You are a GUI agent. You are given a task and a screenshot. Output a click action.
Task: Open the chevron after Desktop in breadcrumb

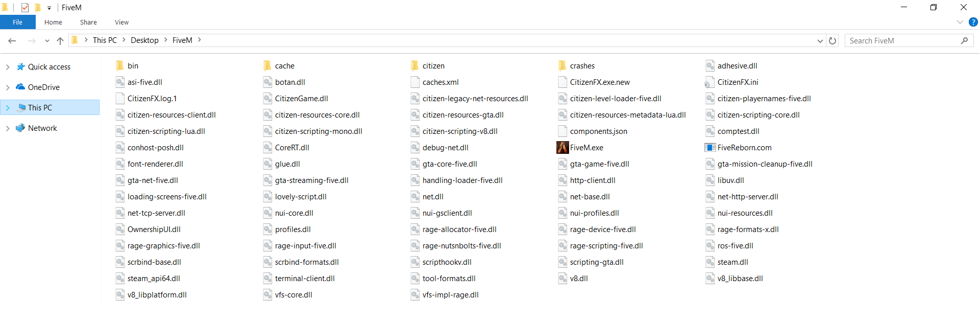(165, 40)
